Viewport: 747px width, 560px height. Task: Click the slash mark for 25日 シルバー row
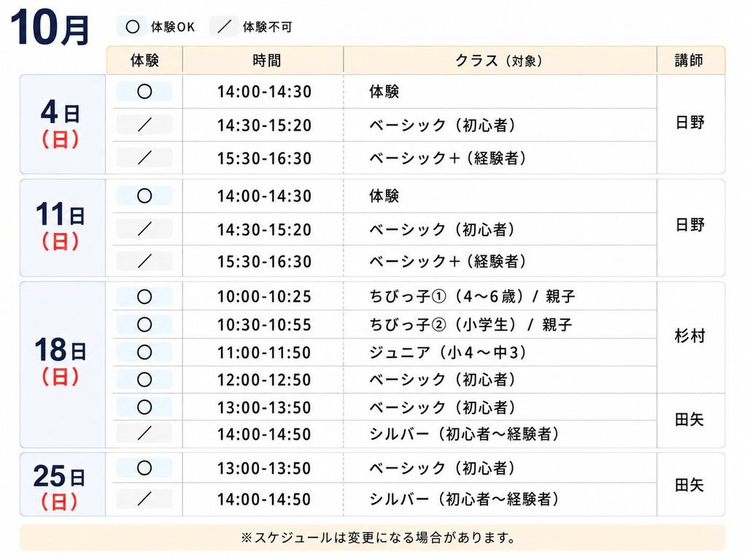point(144,499)
